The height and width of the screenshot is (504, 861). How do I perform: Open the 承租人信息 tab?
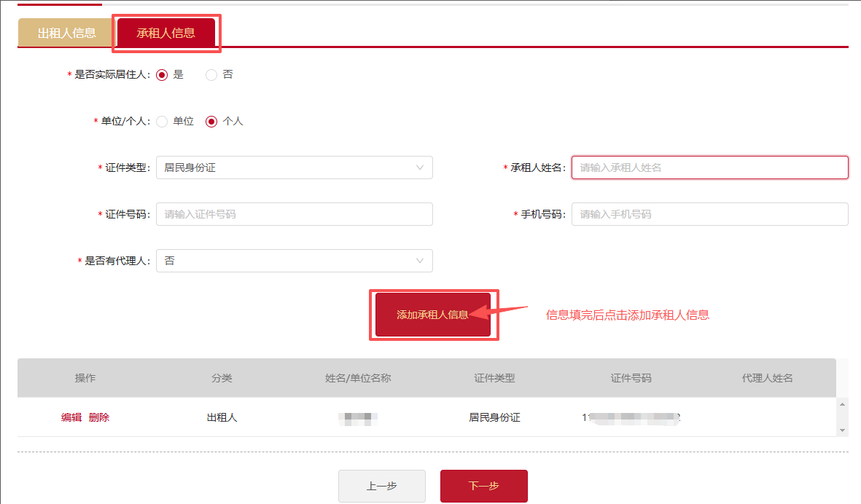tap(165, 33)
